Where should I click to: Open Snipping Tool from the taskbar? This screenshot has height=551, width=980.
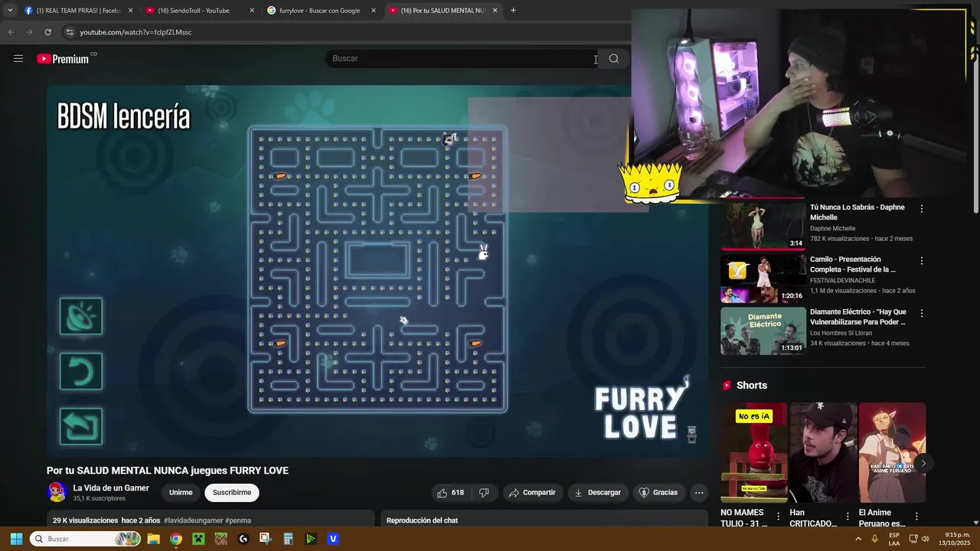(266, 539)
